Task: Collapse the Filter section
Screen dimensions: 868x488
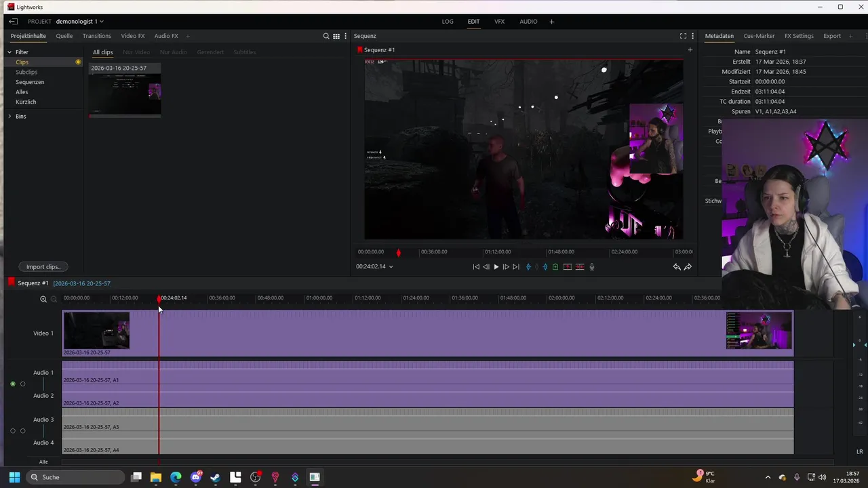Action: [9, 52]
